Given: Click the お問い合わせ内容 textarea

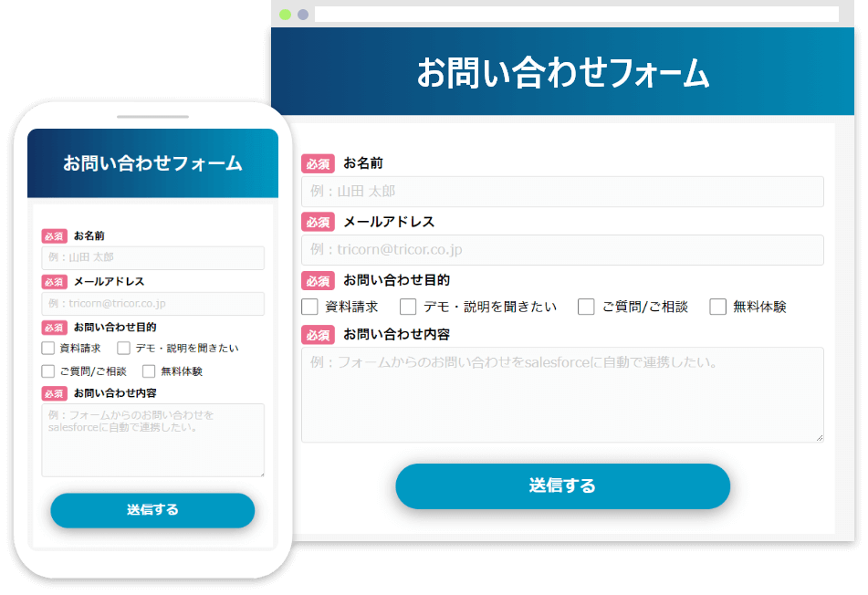Looking at the screenshot, I should (x=562, y=395).
